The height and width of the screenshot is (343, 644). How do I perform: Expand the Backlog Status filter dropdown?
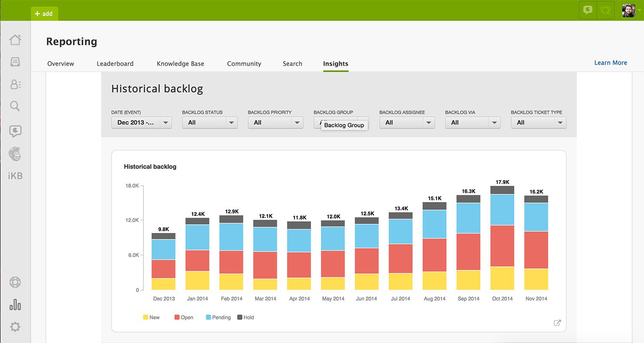[x=210, y=122]
